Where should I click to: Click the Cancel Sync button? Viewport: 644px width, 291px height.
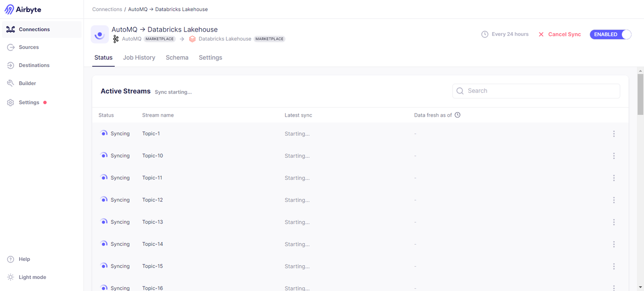tap(559, 34)
